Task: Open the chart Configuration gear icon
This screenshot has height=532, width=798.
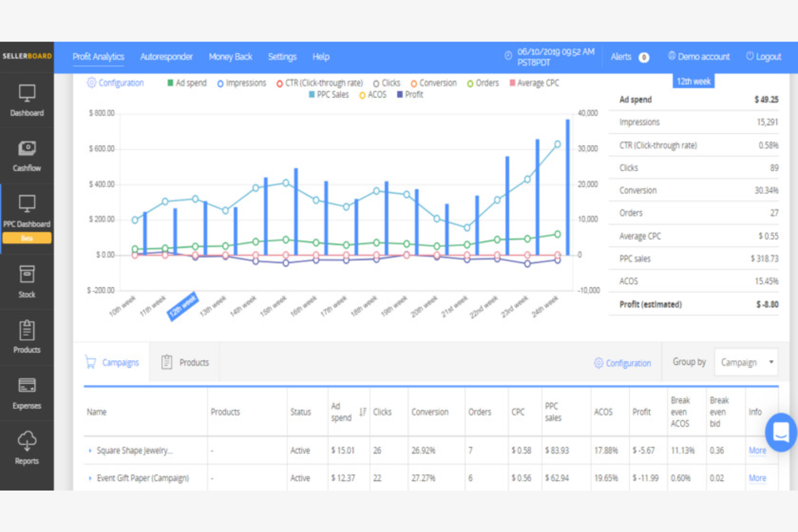Action: (x=91, y=82)
